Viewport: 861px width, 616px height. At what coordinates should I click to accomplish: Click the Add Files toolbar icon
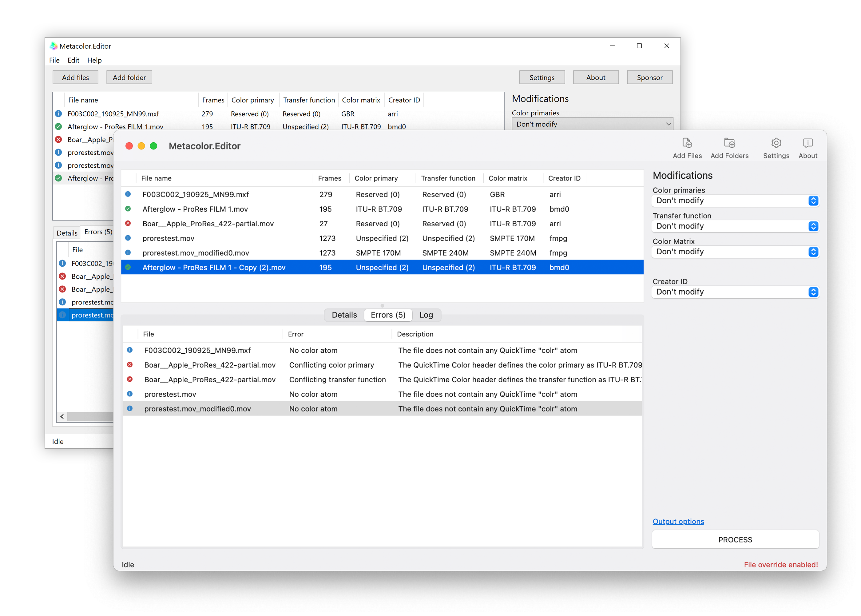687,143
